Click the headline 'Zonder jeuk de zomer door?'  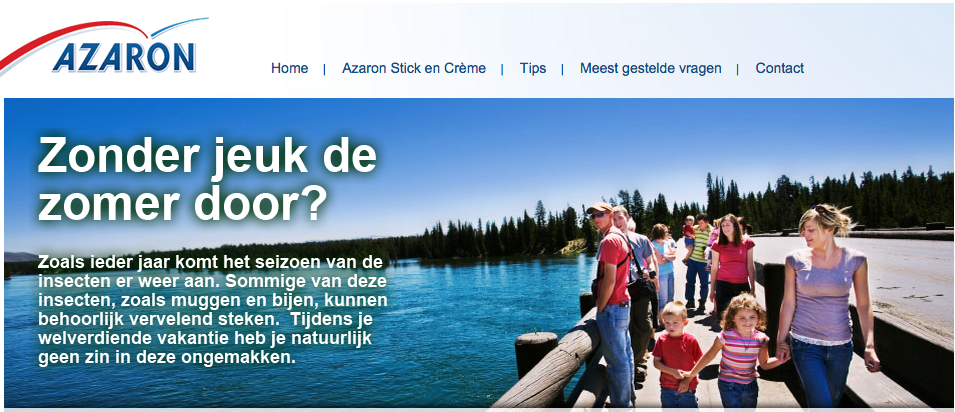pyautogui.click(x=207, y=180)
